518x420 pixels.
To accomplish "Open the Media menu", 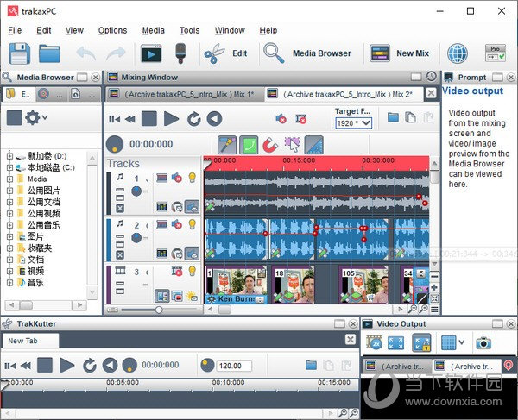I will [x=154, y=30].
